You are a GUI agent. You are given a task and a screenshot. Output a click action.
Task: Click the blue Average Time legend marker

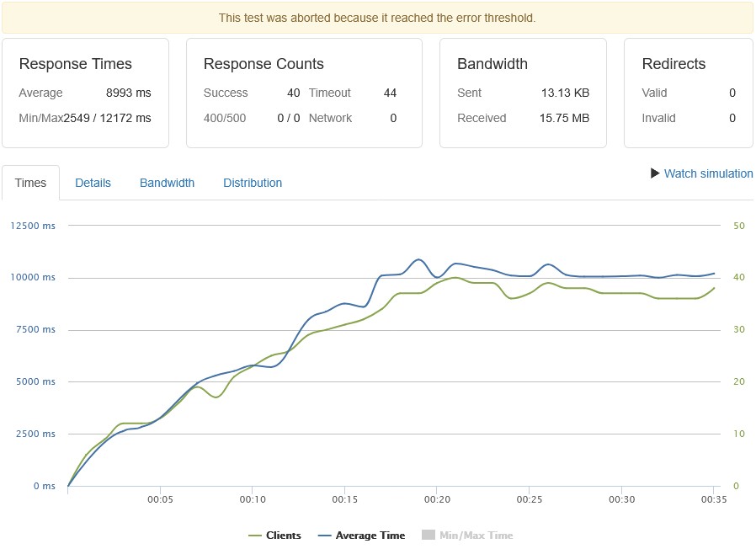click(324, 535)
